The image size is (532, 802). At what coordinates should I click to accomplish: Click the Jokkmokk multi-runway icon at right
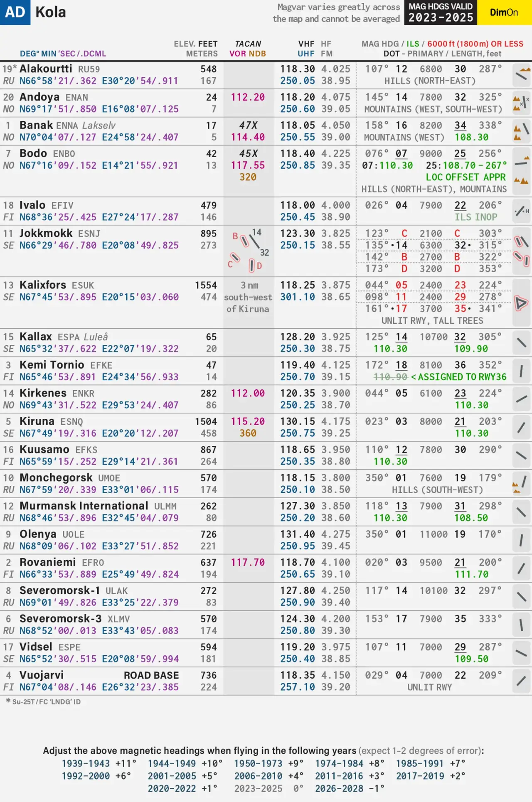(522, 251)
